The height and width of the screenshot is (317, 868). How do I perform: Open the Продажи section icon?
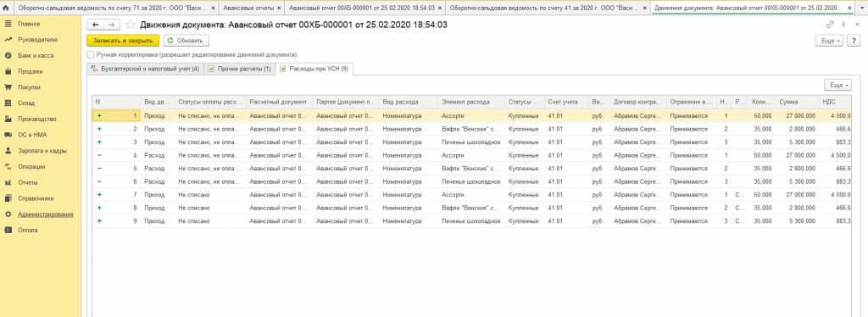[x=8, y=71]
